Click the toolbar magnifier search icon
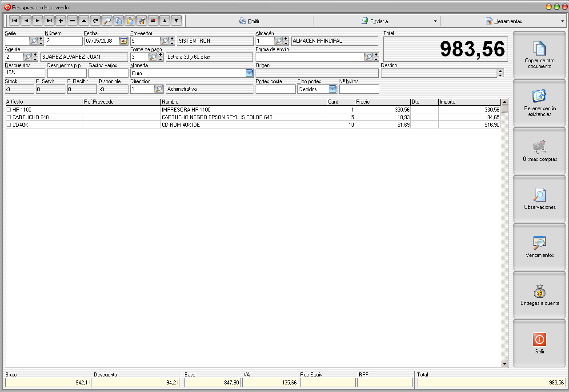 coord(107,20)
